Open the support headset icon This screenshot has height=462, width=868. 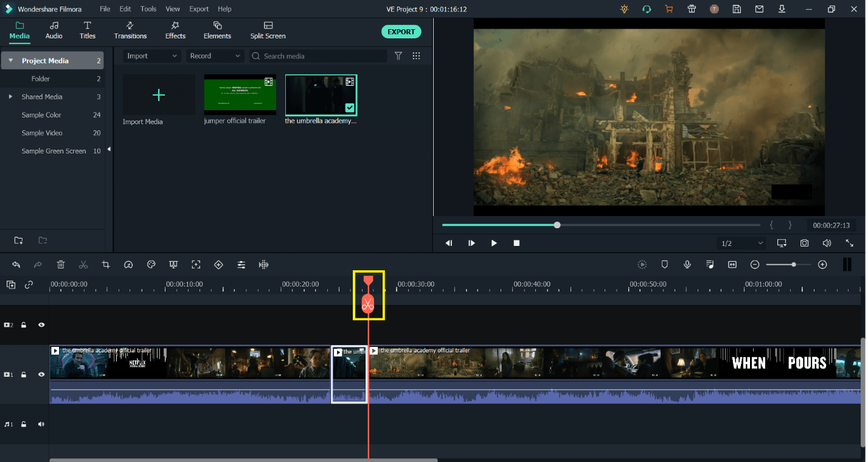click(x=647, y=9)
